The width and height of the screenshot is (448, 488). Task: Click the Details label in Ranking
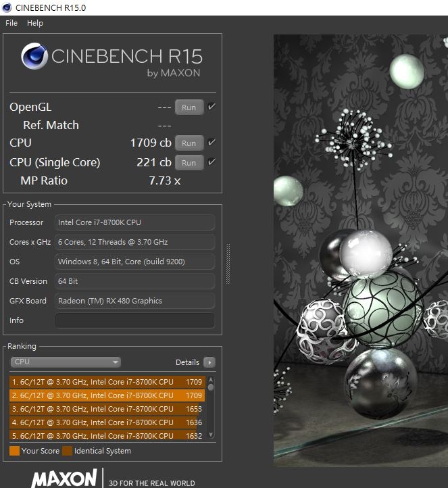click(x=187, y=362)
